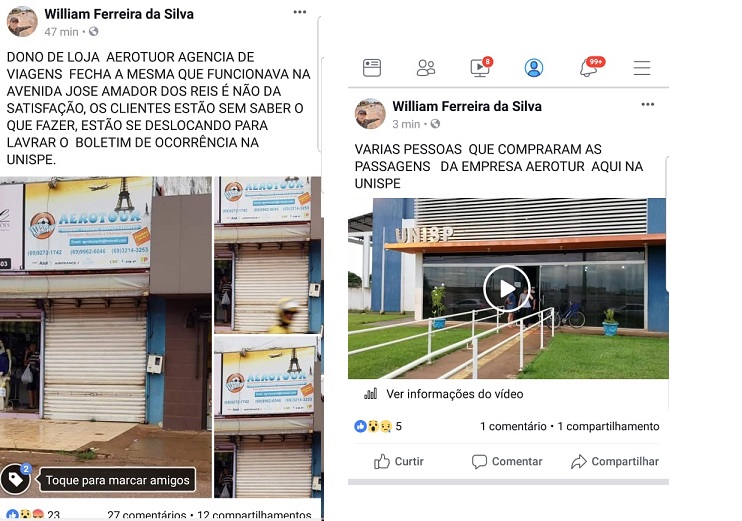The height and width of the screenshot is (521, 742).
Task: Tap the tag icon on the photo
Action: coord(16,479)
